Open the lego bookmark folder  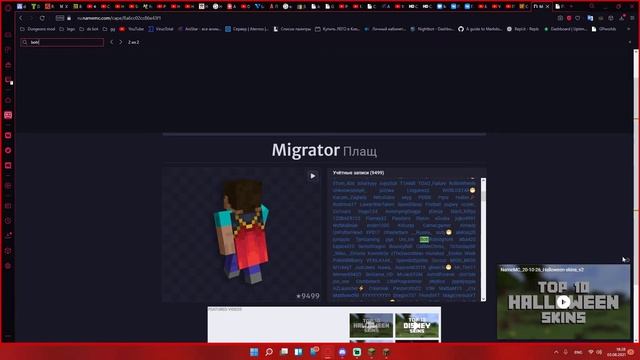tap(67, 29)
